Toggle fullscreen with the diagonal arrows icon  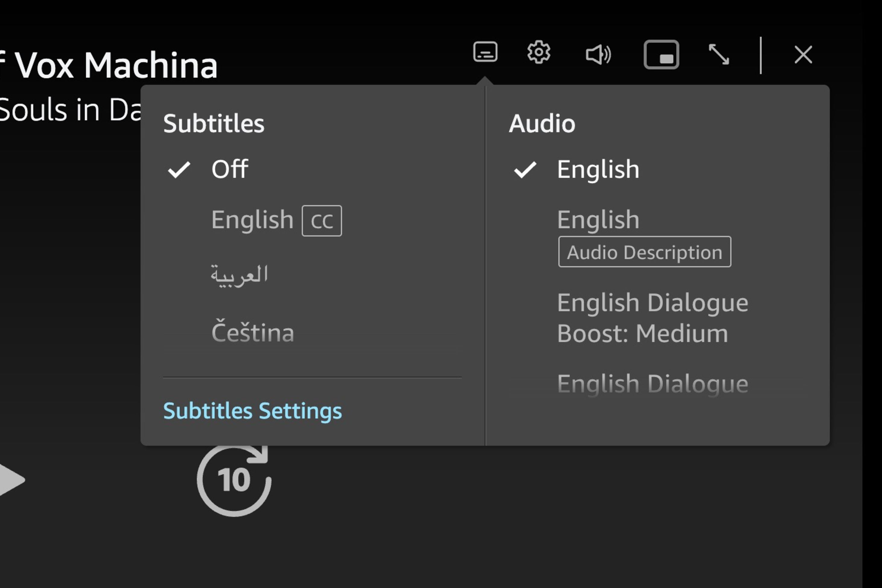(x=719, y=54)
